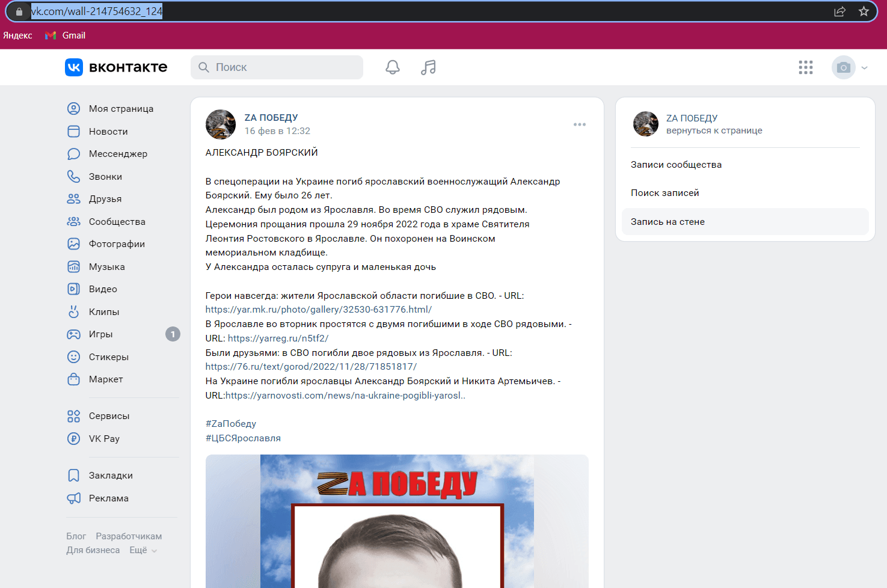Open the music note icon
Viewport: 887px width, 588px height.
(x=428, y=67)
